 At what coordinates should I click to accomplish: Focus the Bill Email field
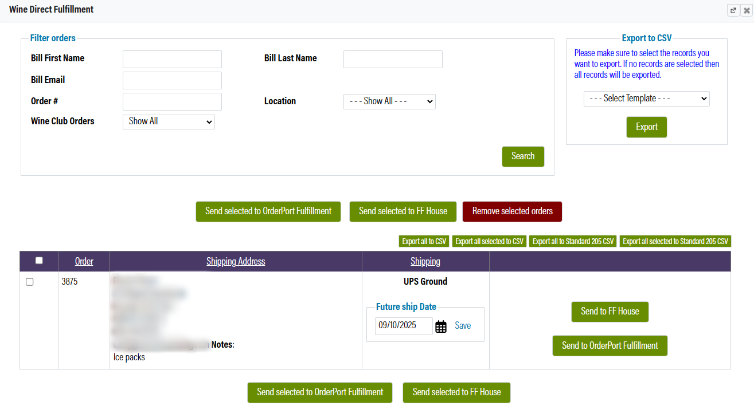click(172, 80)
